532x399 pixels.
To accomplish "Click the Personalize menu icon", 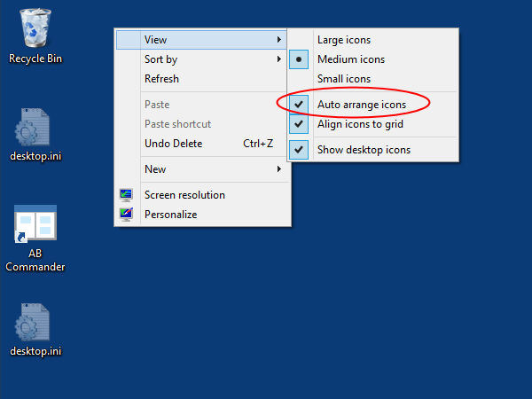I will click(127, 215).
